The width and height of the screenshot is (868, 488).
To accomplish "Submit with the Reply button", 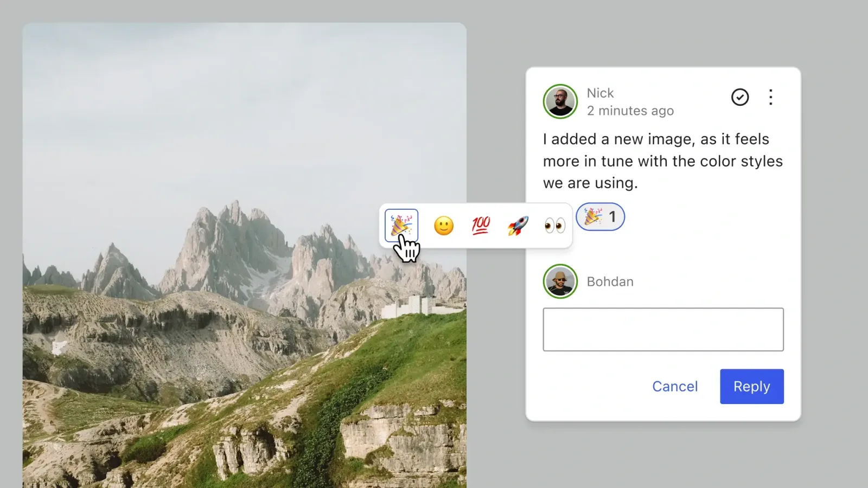I will tap(752, 387).
